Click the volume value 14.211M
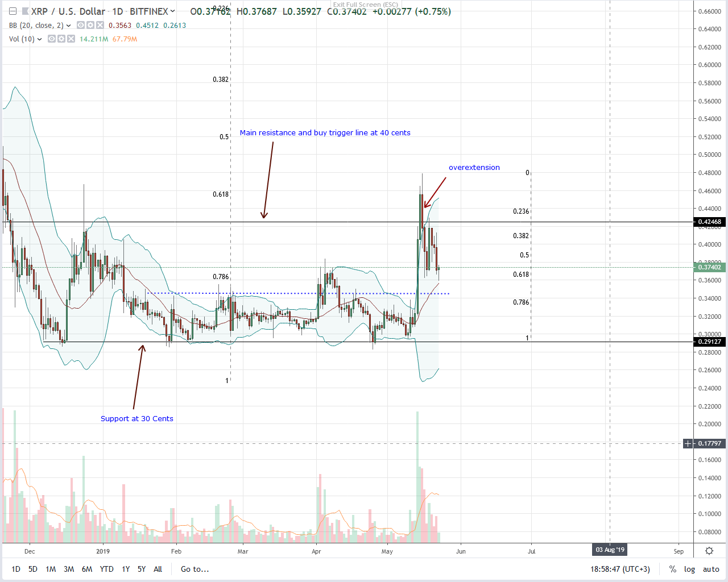This screenshot has height=582, width=728. click(x=94, y=39)
